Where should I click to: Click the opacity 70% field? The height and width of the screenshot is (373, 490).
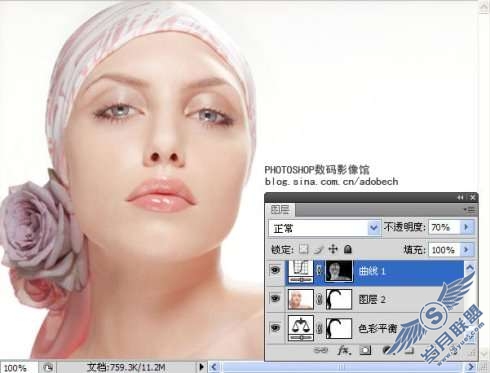coord(445,227)
